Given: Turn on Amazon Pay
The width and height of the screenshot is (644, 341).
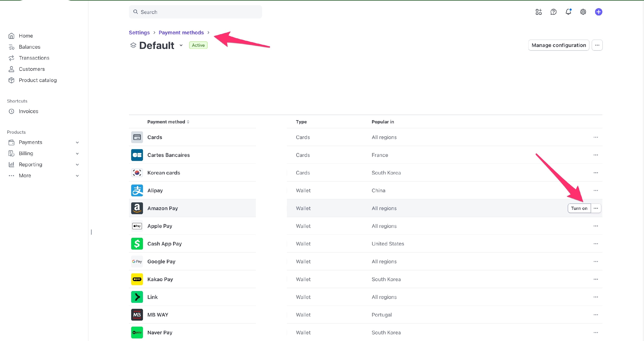Looking at the screenshot, I should (x=579, y=208).
